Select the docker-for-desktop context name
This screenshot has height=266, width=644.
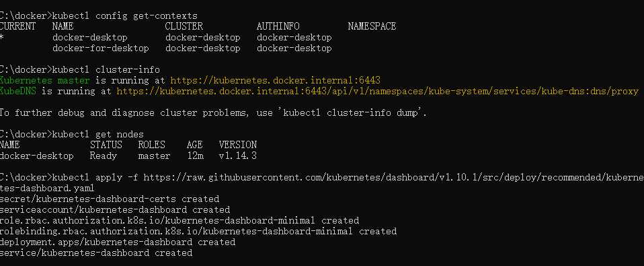pyautogui.click(x=101, y=48)
